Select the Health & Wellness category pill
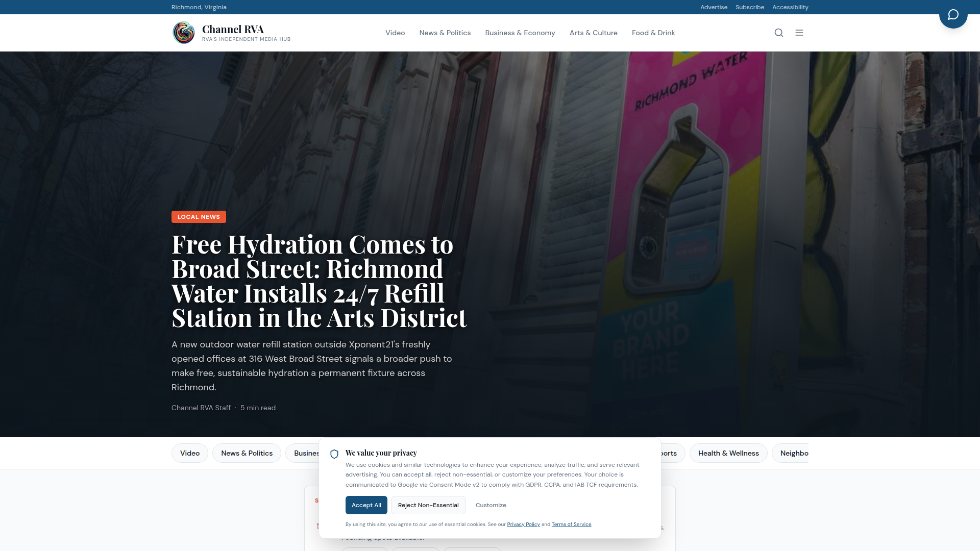Screen dimensions: 980x551 tap(728, 453)
